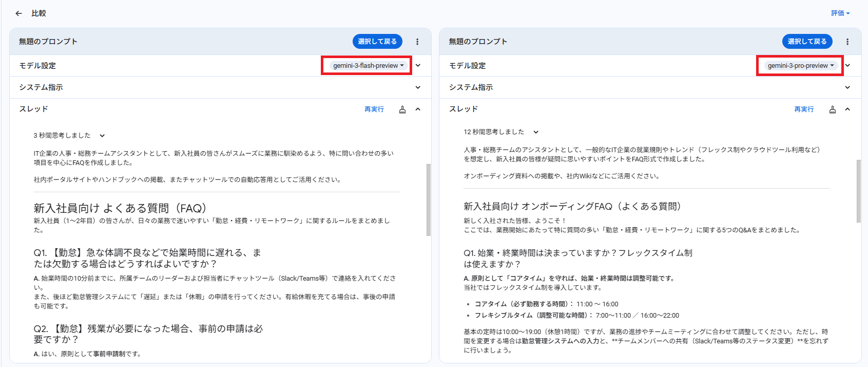Click the left panel's vertical scrollbar
Viewport: 868px width, 367px height.
429,199
